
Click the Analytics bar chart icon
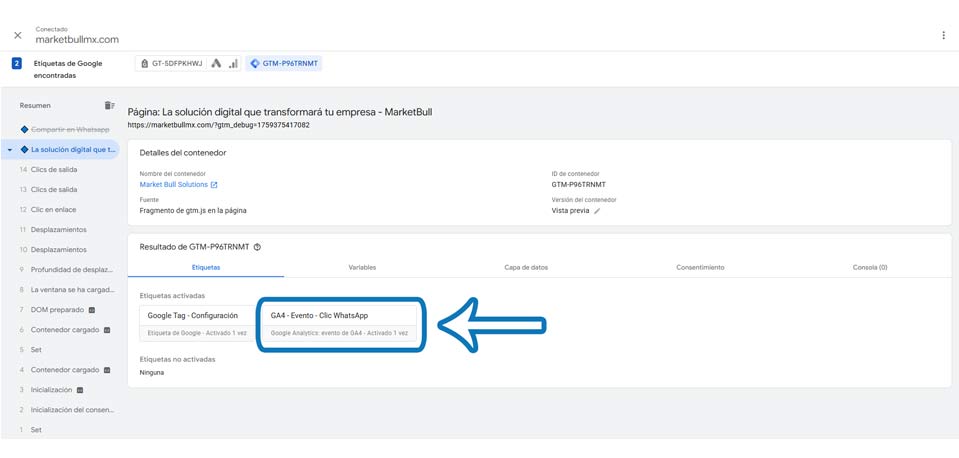pyautogui.click(x=233, y=64)
